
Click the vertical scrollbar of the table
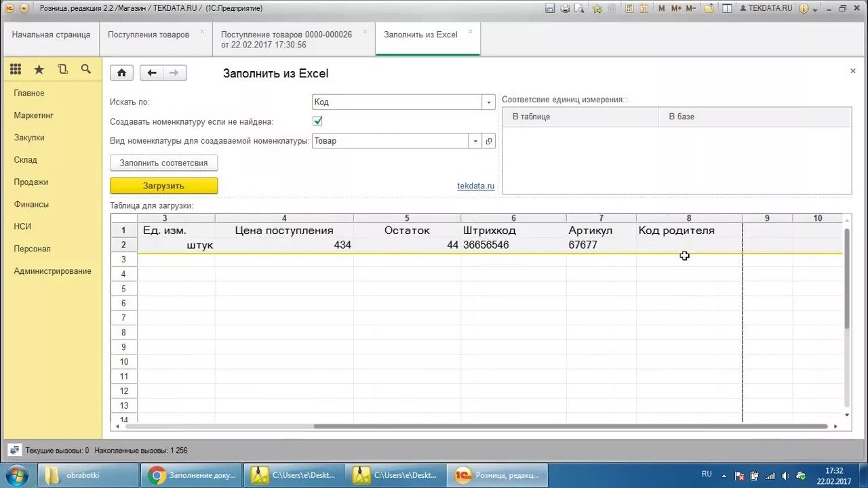(x=847, y=278)
